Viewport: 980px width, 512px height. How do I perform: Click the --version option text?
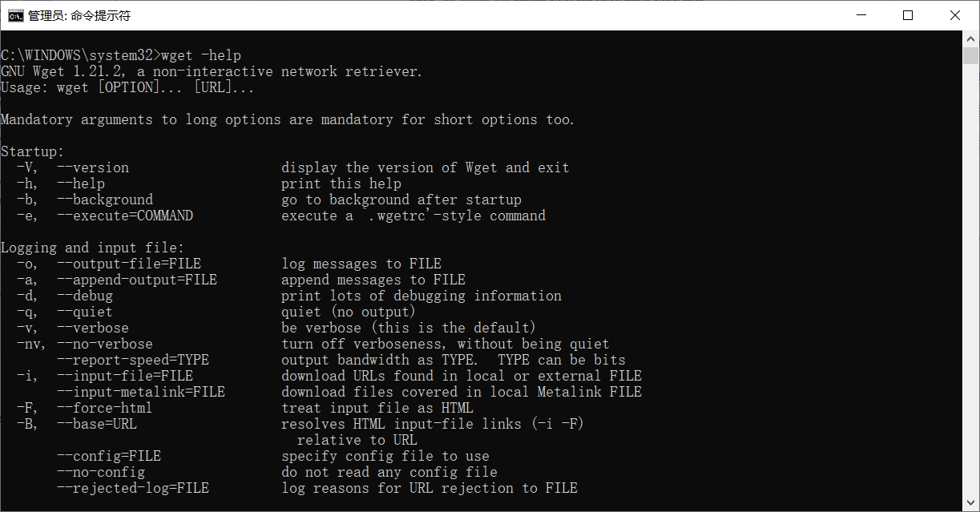(x=92, y=167)
